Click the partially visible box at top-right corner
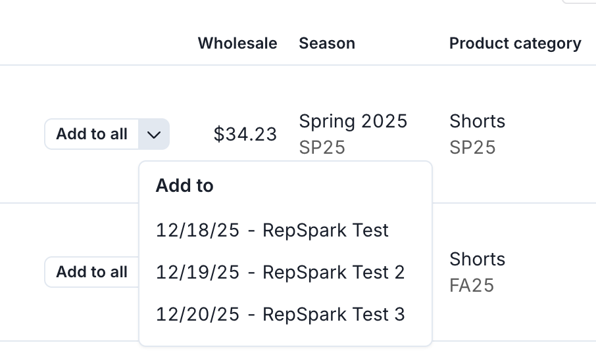This screenshot has width=596, height=364. (x=579, y=2)
